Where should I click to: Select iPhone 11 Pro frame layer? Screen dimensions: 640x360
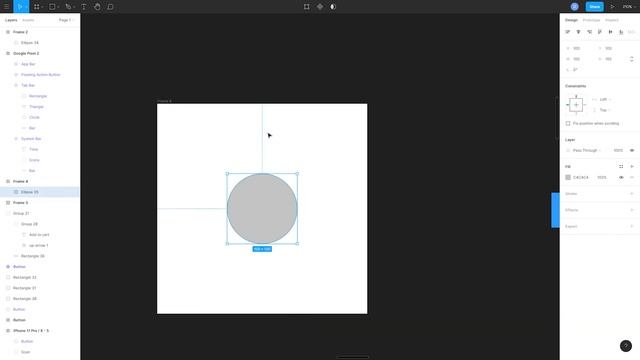(40, 331)
